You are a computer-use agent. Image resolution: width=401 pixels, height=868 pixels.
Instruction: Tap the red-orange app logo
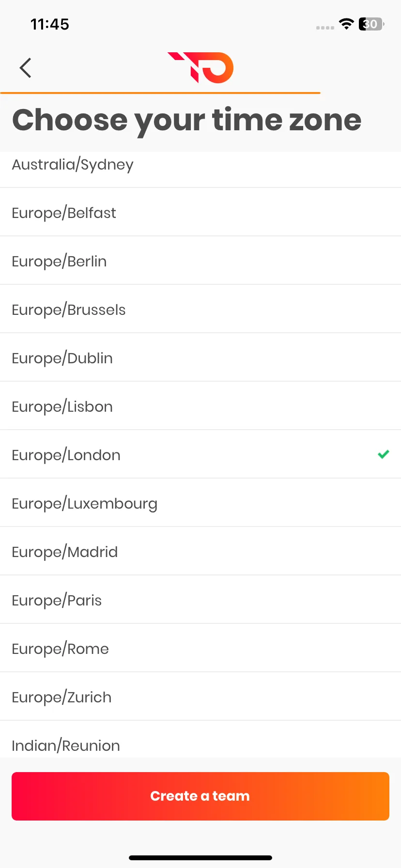point(200,67)
